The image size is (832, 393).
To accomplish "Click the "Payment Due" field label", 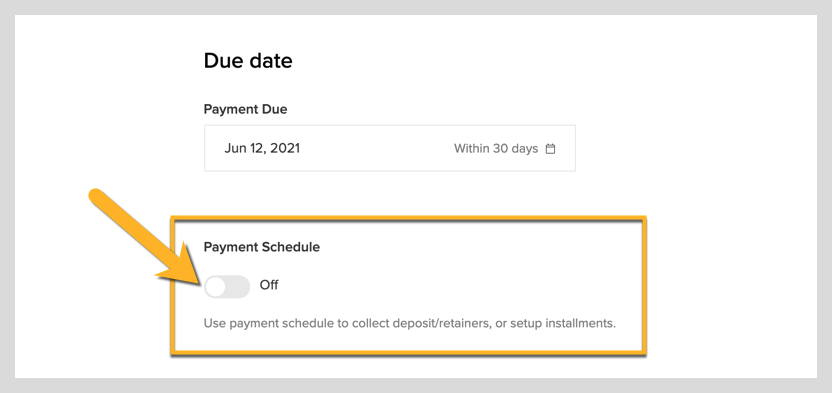I will pos(245,109).
